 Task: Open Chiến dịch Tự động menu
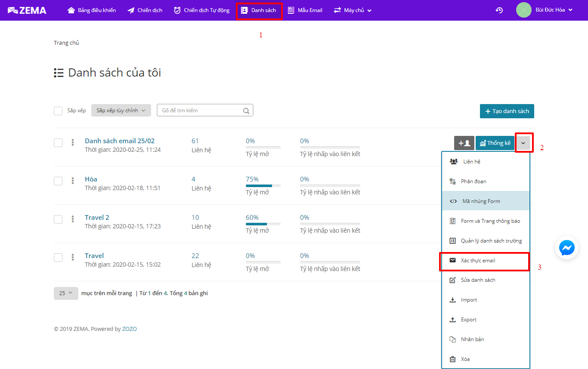pos(201,10)
